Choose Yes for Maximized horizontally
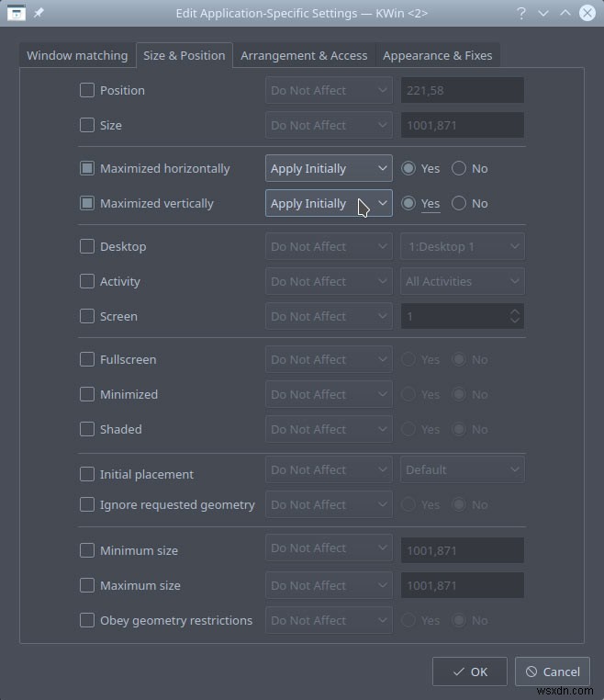This screenshot has height=700, width=604. coord(409,168)
